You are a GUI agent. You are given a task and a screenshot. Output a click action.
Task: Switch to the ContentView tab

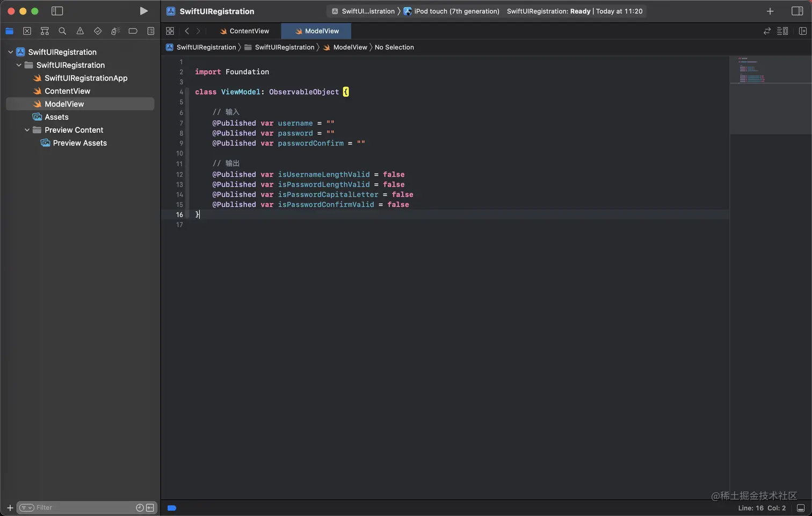[x=244, y=31]
